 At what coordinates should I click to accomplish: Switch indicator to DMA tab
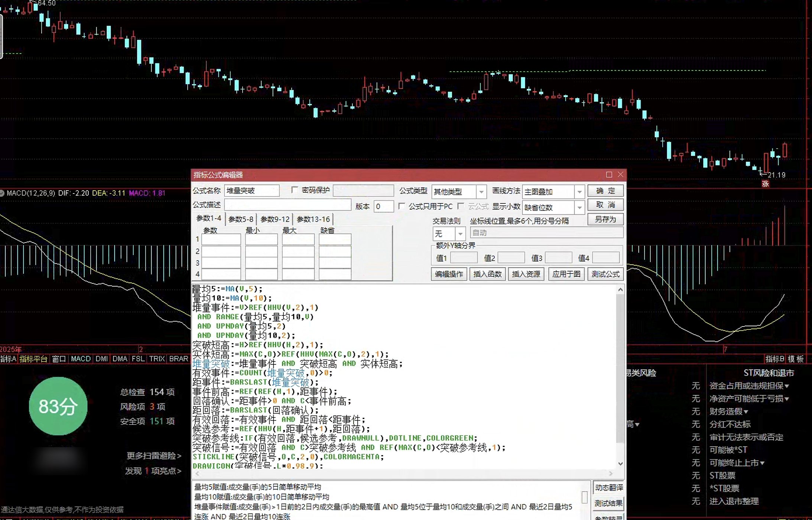pos(120,359)
